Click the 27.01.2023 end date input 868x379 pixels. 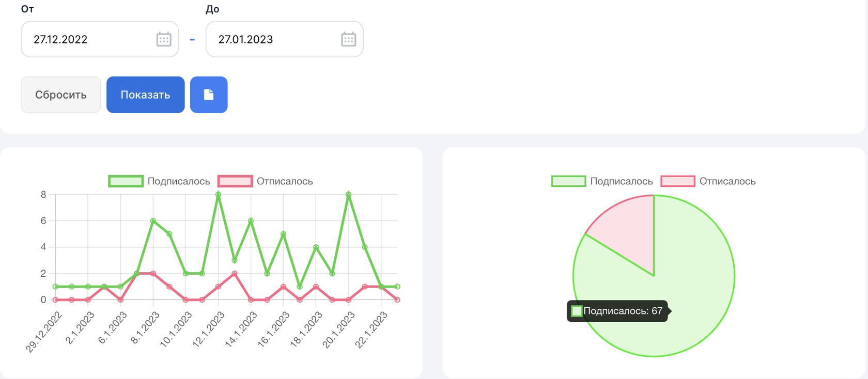point(285,39)
